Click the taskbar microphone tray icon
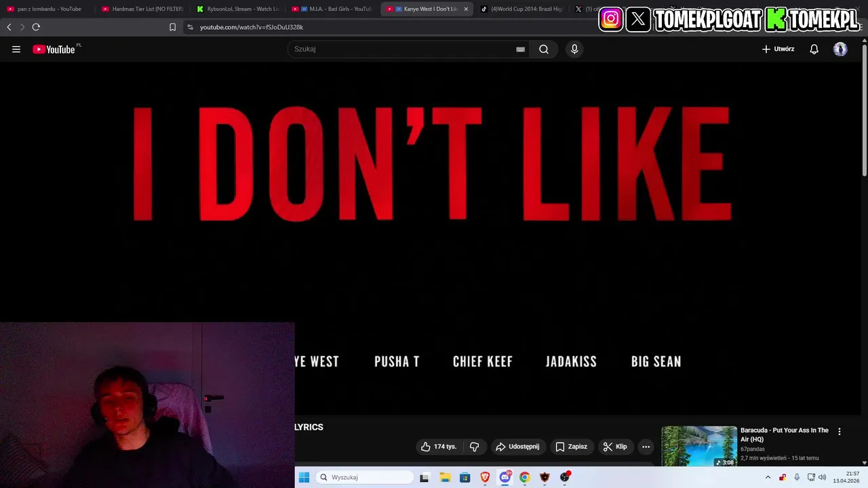The width and height of the screenshot is (868, 488). pos(797,477)
